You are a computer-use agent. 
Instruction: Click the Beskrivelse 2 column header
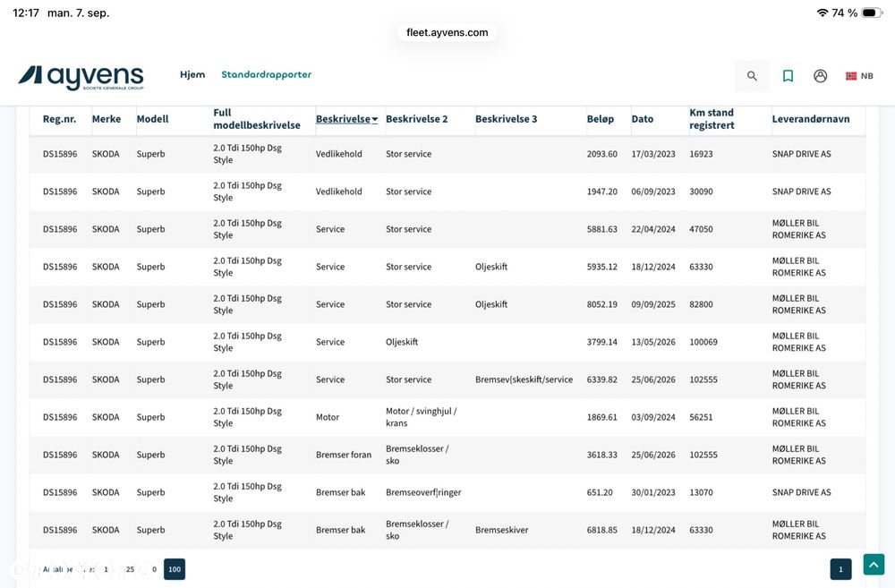click(x=417, y=119)
